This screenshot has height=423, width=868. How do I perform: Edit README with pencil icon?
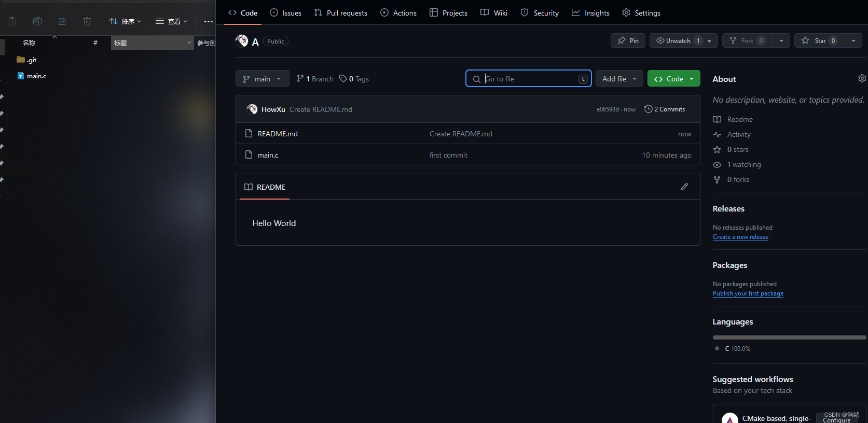point(684,187)
